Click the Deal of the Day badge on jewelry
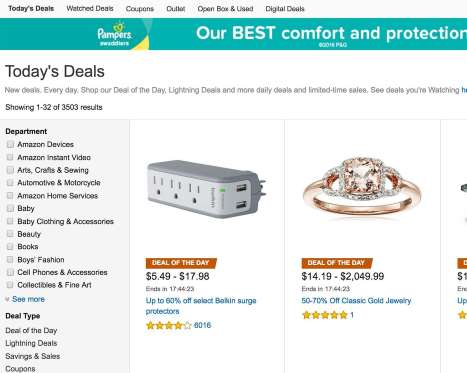The image size is (467, 373). pos(337,263)
